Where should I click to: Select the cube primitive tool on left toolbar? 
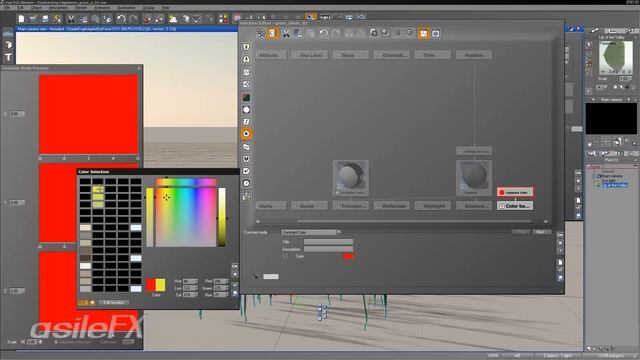click(x=9, y=44)
